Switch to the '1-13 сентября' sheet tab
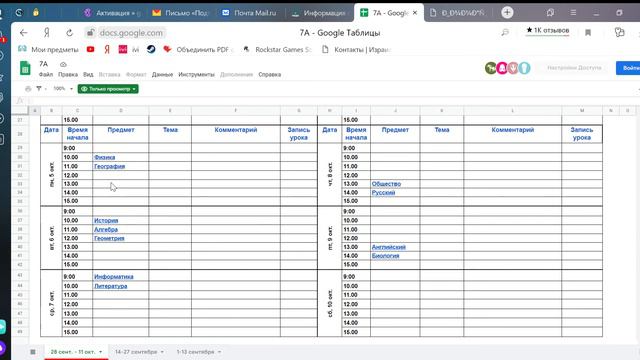The width and height of the screenshot is (640, 360). coord(196,352)
